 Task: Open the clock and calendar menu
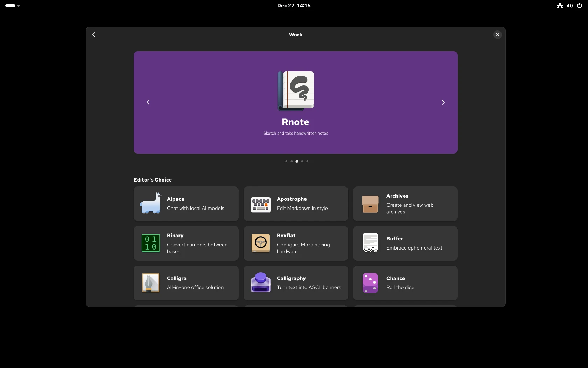pyautogui.click(x=294, y=5)
